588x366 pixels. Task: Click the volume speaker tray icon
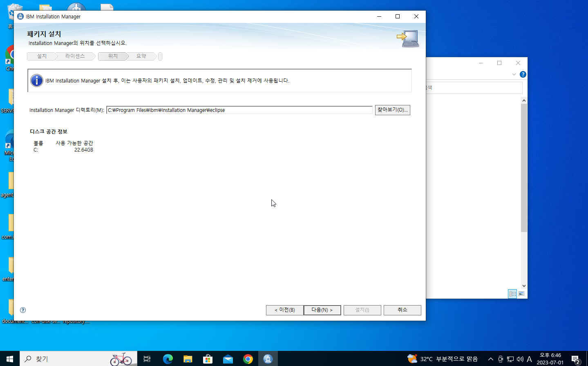click(520, 359)
